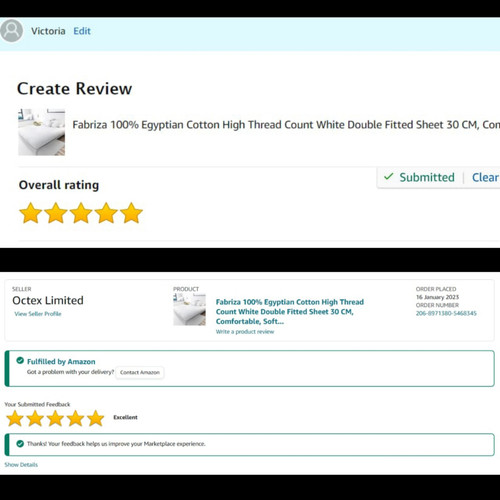This screenshot has width=500, height=500.
Task: Set Overall rating to three stars
Action: click(81, 213)
